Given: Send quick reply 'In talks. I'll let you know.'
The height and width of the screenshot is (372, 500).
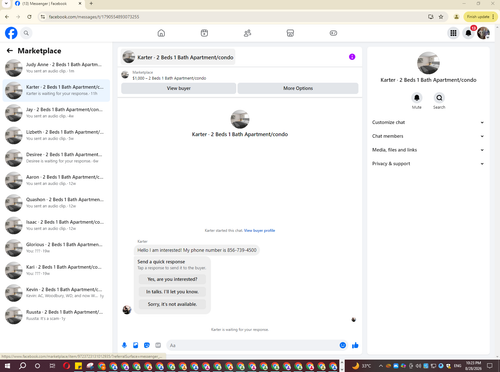Looking at the screenshot, I should point(172,292).
